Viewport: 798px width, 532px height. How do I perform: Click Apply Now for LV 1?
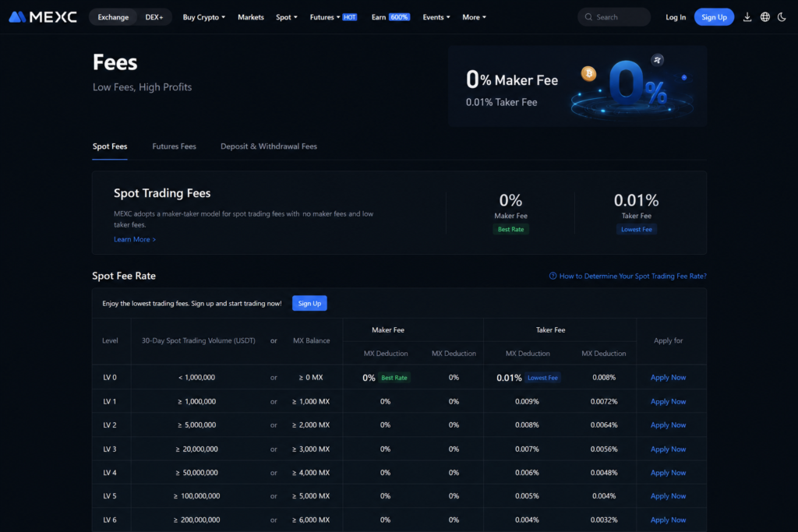pos(668,401)
